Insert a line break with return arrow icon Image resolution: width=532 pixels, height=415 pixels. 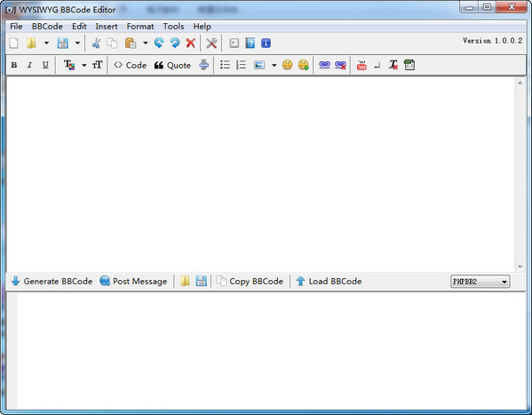tap(377, 66)
